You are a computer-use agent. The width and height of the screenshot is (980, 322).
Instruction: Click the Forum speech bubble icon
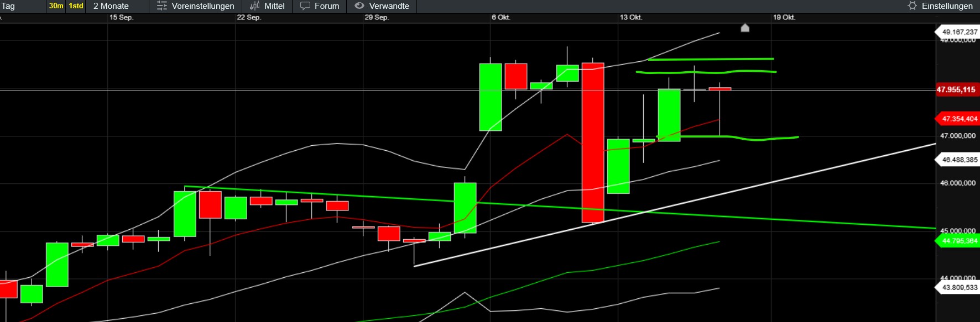(305, 6)
